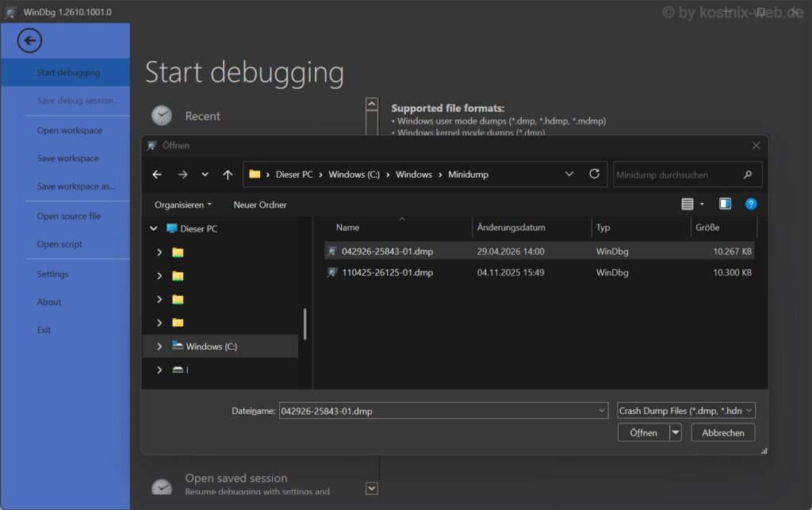
Task: Select file 110425-26125-01.dmp
Action: click(539, 272)
